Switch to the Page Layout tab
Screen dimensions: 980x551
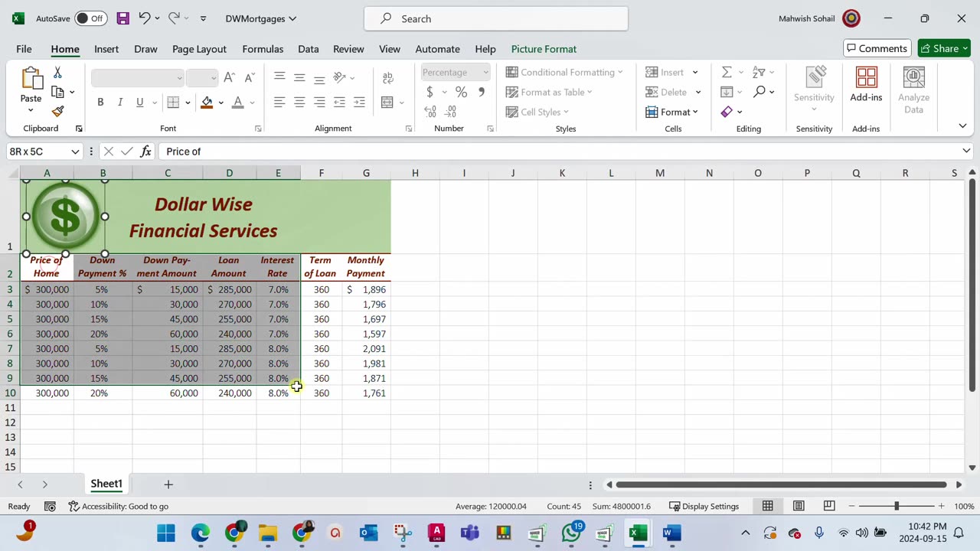click(x=199, y=49)
